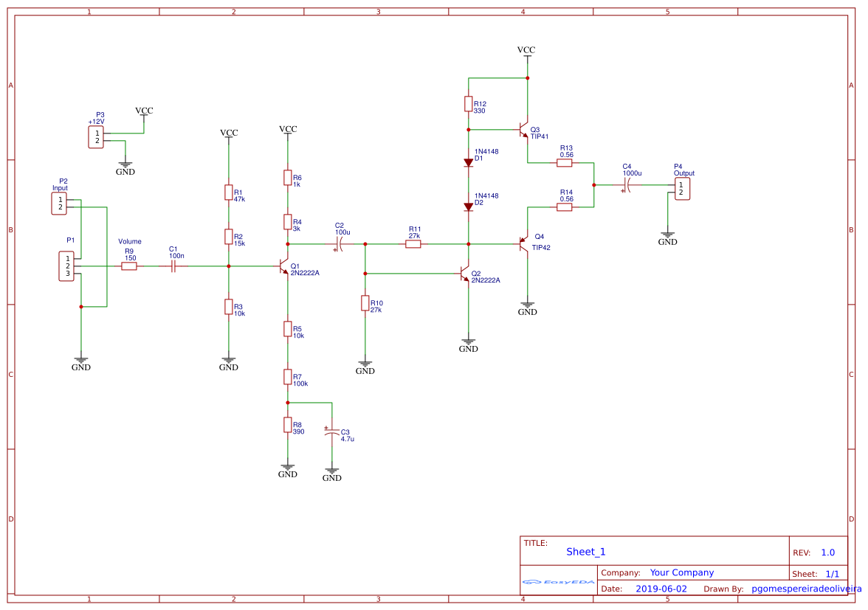Select resistor R7 100k
This screenshot has height=610, width=868.
[288, 376]
